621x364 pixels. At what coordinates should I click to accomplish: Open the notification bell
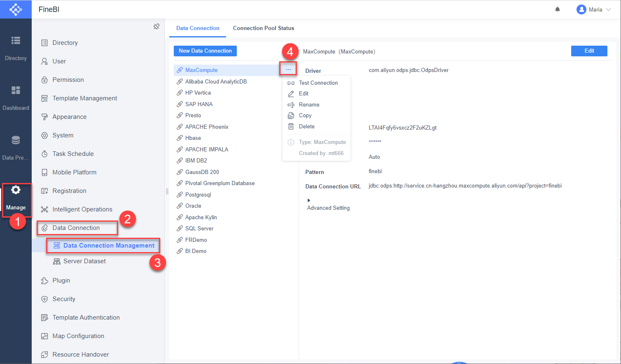(x=558, y=9)
